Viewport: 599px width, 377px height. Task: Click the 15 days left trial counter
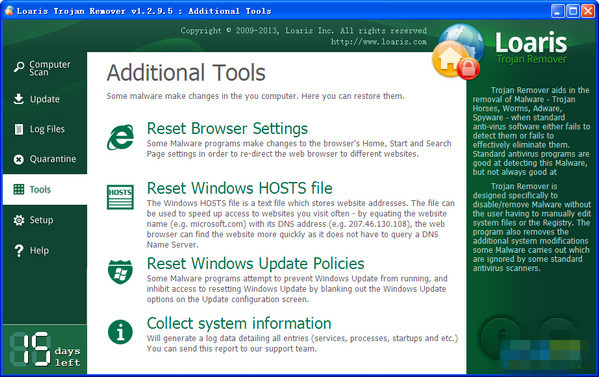pos(45,349)
